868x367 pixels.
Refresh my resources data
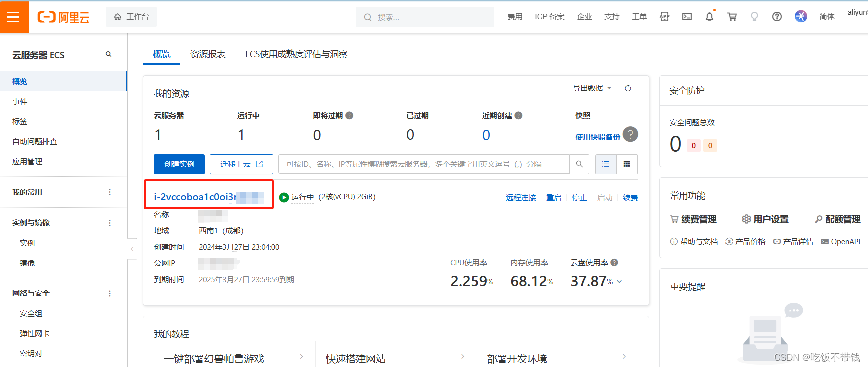[x=628, y=88]
